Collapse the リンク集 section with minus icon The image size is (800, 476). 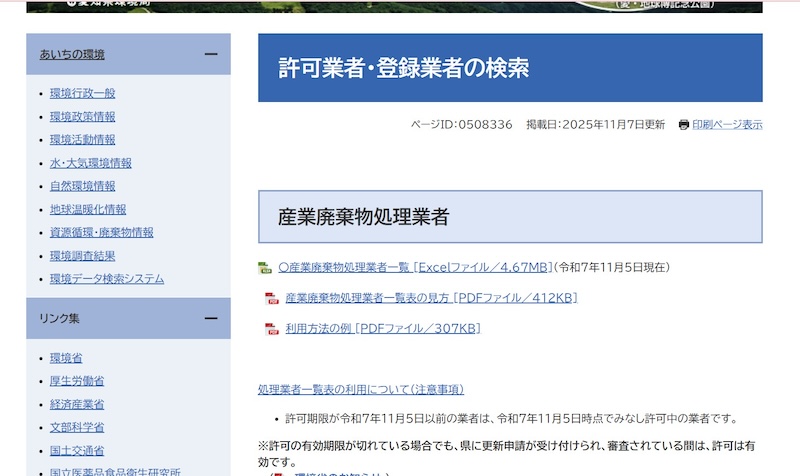[x=211, y=318]
